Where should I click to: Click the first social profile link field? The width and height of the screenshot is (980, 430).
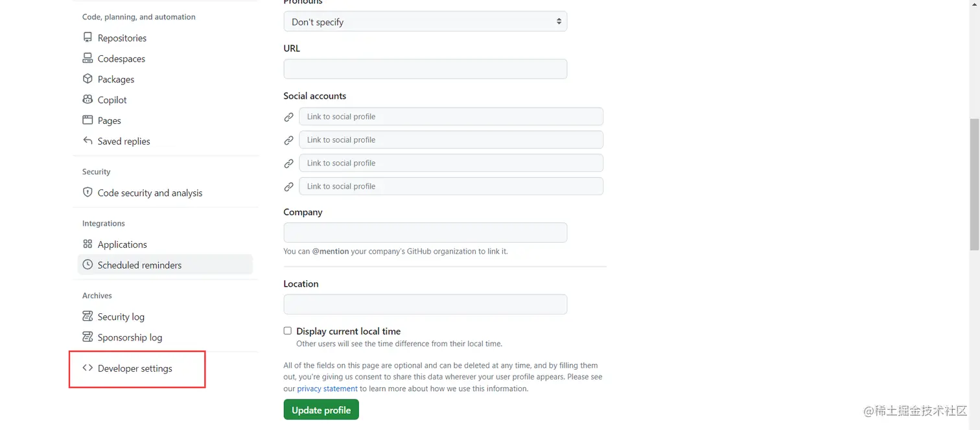[451, 117]
